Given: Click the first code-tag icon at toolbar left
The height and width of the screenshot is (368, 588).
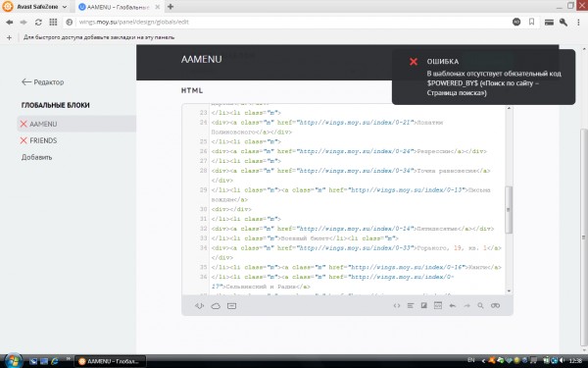Looking at the screenshot, I should coord(199,306).
